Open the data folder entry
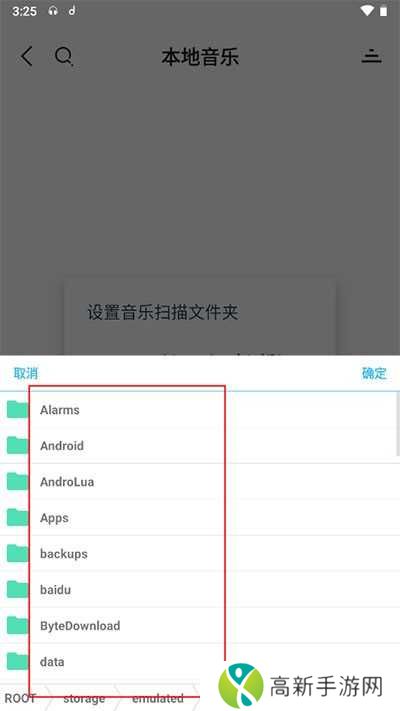 (x=200, y=662)
